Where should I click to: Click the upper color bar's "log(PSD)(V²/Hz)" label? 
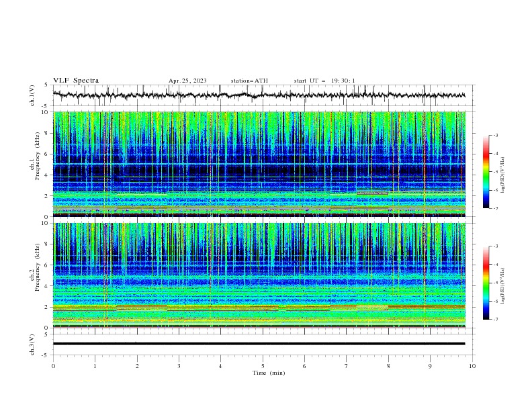point(502,175)
